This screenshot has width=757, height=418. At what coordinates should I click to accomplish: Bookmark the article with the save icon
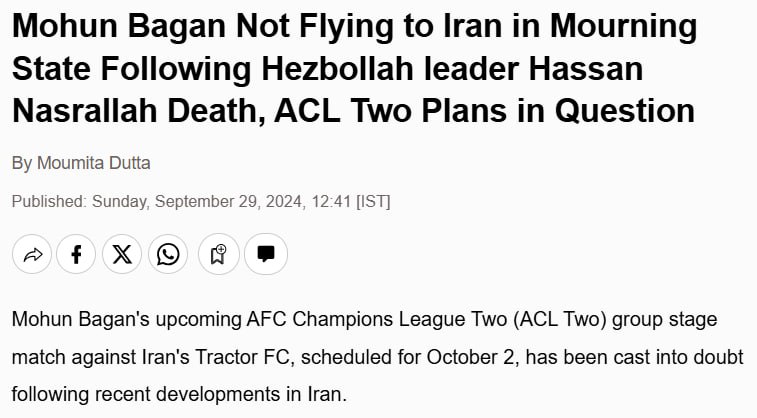click(x=219, y=254)
